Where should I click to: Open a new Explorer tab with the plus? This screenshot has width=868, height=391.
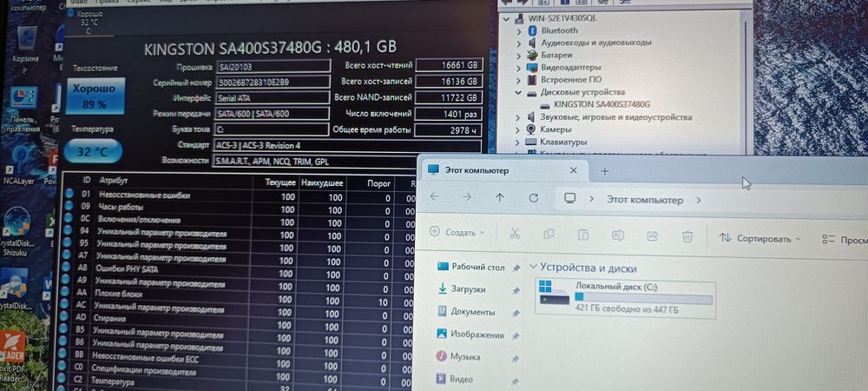click(604, 171)
